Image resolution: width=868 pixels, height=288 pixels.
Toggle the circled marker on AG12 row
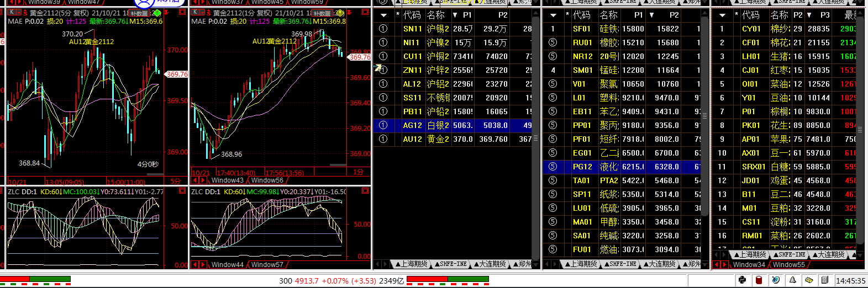(383, 125)
